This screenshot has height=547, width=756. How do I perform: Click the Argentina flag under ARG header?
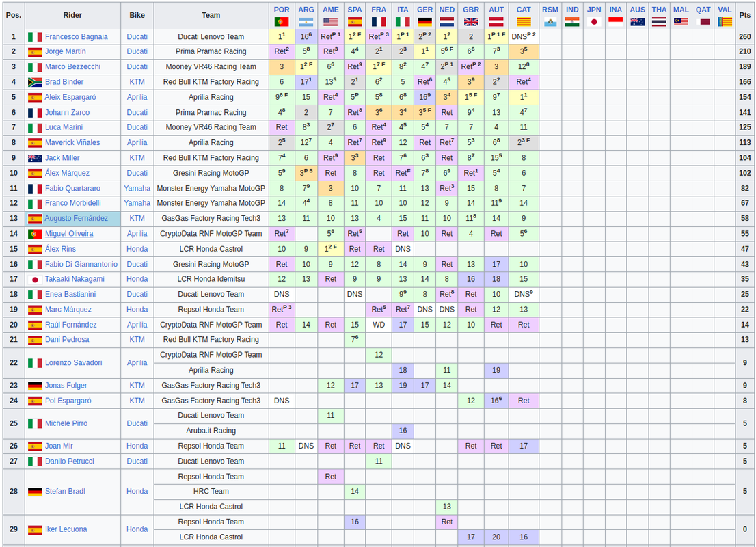(306, 22)
